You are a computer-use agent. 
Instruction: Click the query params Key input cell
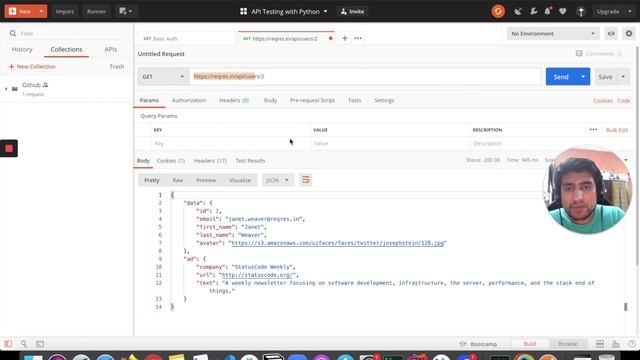coord(231,144)
